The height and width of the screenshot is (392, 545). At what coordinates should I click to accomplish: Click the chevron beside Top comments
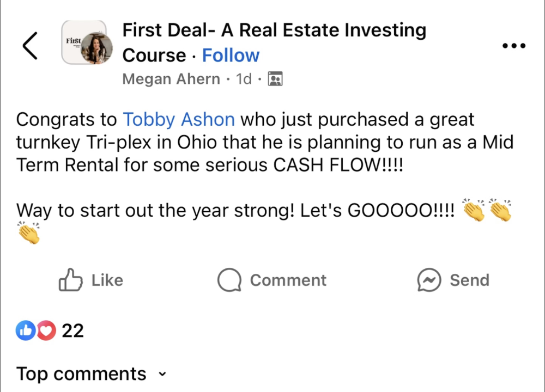point(161,375)
